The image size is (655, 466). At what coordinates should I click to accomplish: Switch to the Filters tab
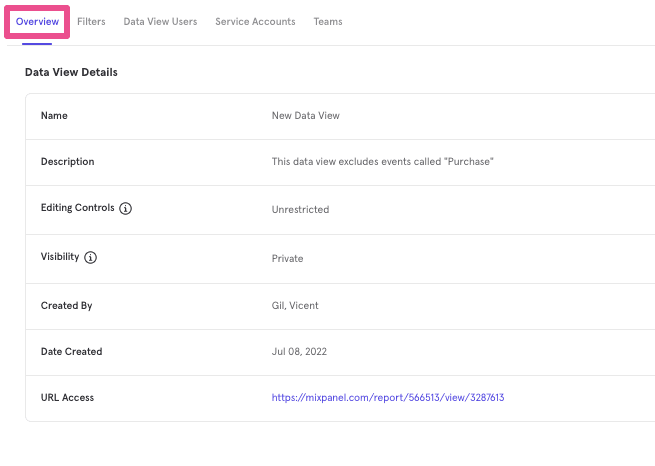tap(91, 22)
